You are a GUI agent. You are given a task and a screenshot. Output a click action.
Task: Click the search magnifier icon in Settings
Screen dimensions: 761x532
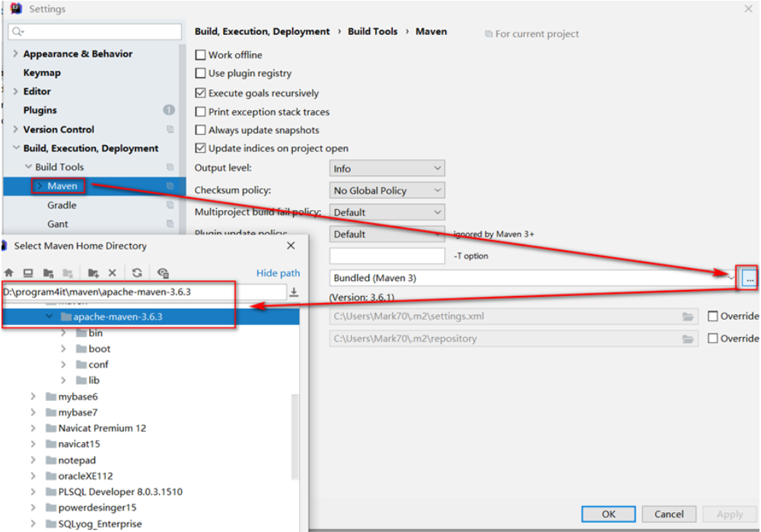pos(18,31)
